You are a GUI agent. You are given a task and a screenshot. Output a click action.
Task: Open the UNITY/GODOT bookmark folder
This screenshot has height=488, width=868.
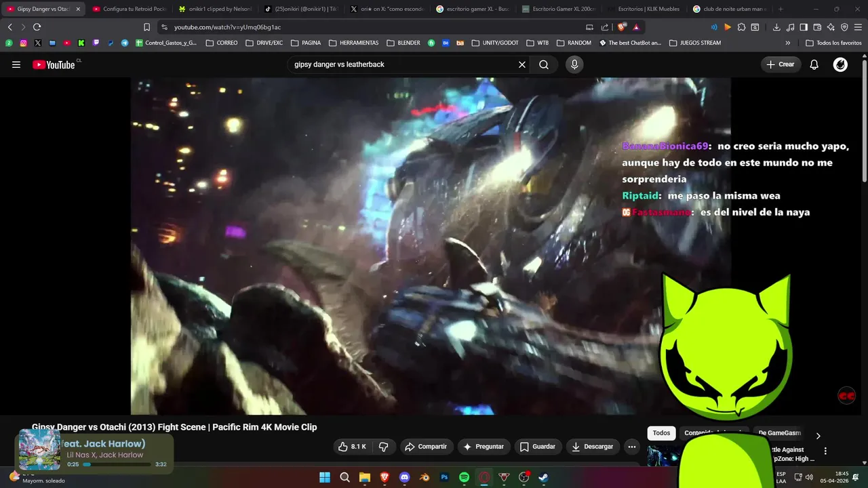[x=494, y=43]
